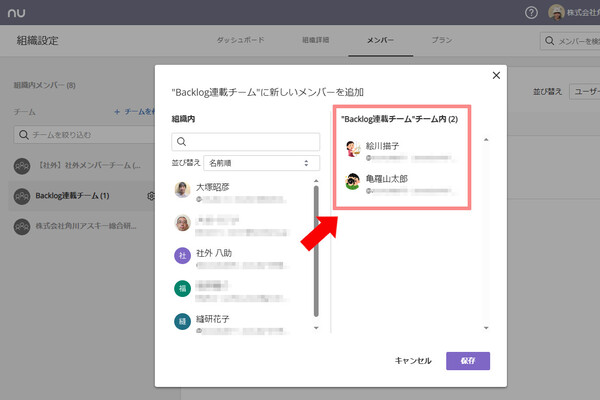Screen dimensions: 600x400
Task: Click the 保存 button
Action: click(468, 361)
